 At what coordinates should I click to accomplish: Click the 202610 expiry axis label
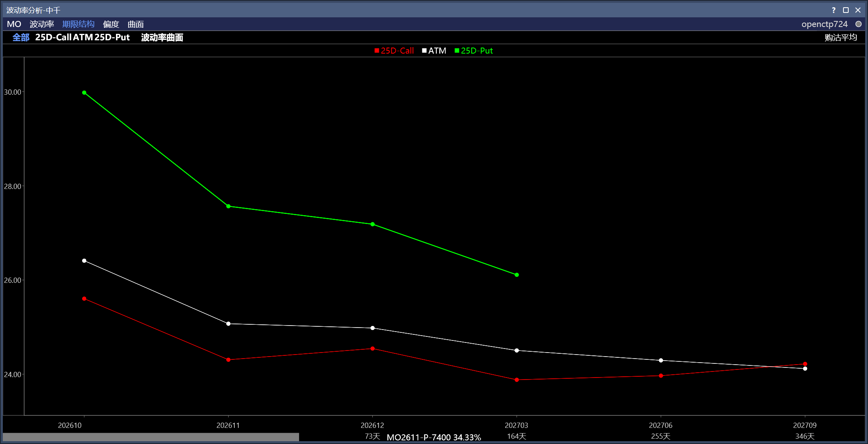point(70,425)
